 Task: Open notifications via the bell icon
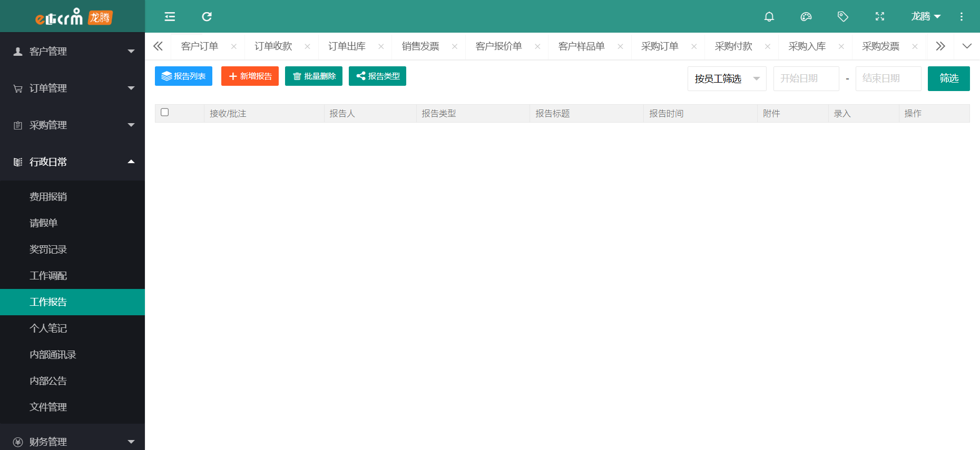pos(769,17)
